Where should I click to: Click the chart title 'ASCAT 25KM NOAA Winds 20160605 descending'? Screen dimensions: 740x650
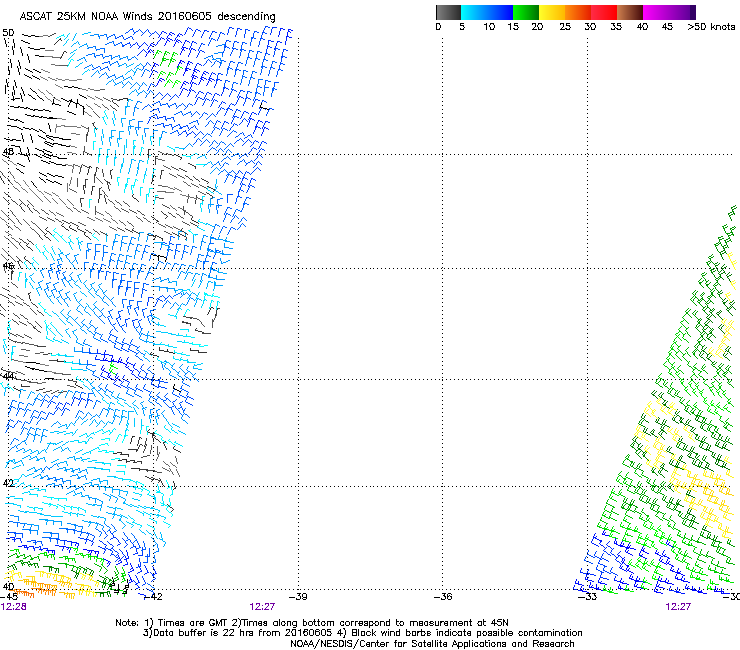coord(147,17)
